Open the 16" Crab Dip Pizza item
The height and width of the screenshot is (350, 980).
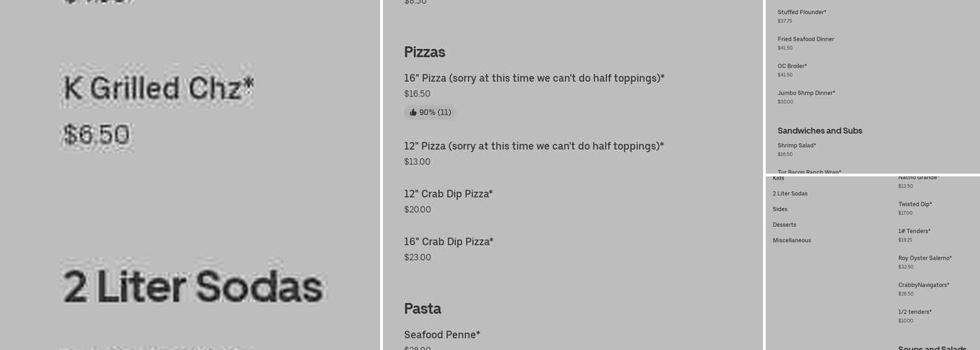tap(448, 241)
